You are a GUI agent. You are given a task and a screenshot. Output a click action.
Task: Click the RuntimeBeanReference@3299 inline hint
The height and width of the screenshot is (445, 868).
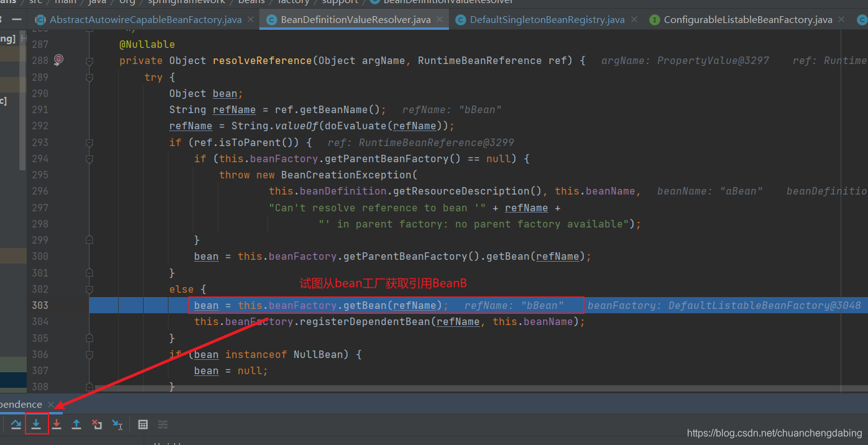[x=421, y=142]
